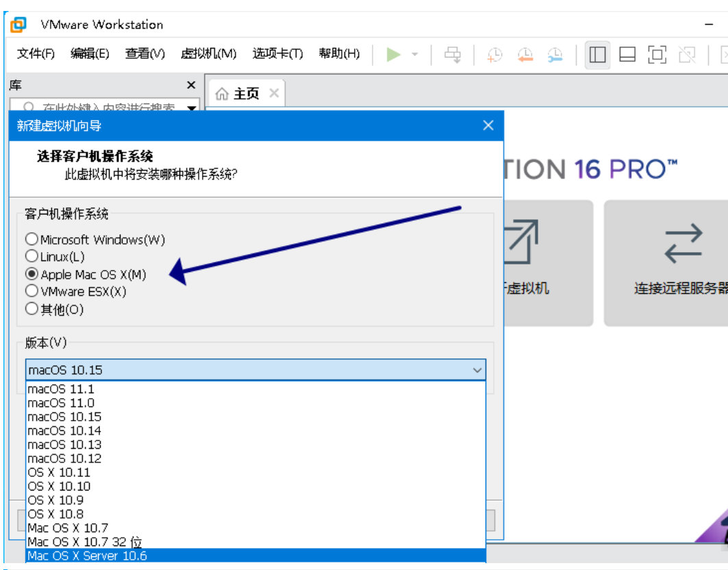The width and height of the screenshot is (728, 570).
Task: Toggle the thumbnail bar view icon
Action: coord(627,55)
